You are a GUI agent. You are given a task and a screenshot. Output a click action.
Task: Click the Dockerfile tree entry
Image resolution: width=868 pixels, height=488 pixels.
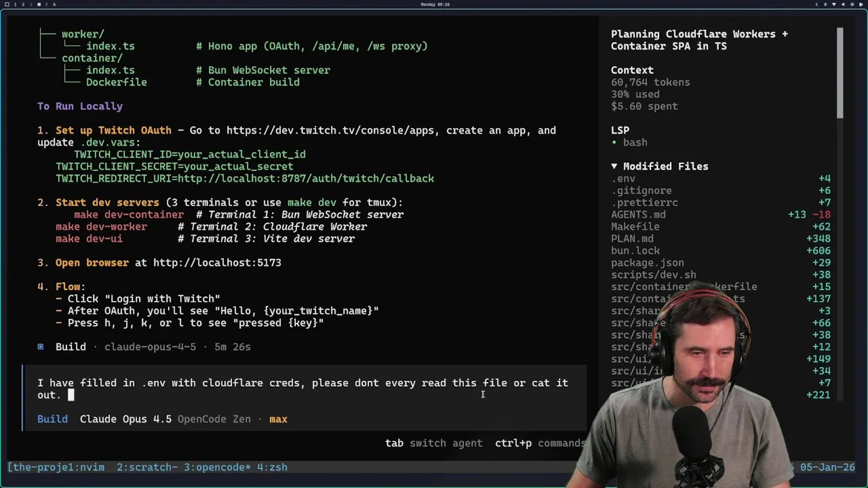point(116,82)
